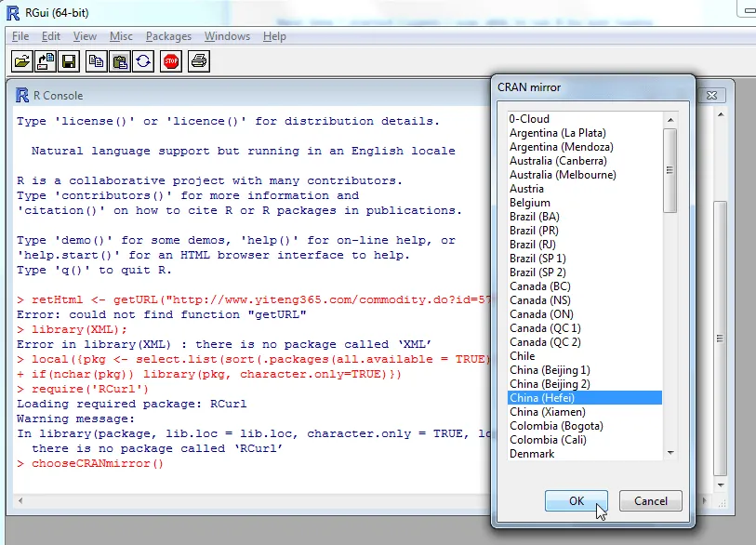Select Austria mirror
This screenshot has height=545, width=756.
pyautogui.click(x=585, y=189)
